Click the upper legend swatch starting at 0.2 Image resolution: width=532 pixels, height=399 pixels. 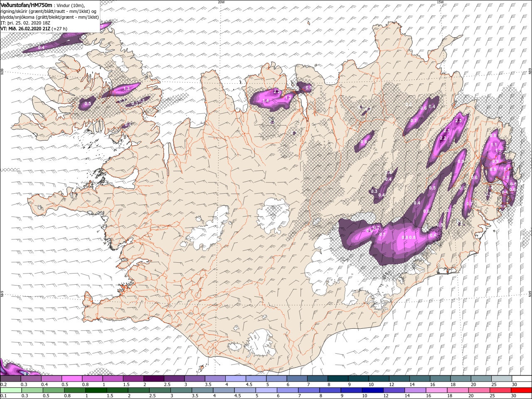[10, 379]
